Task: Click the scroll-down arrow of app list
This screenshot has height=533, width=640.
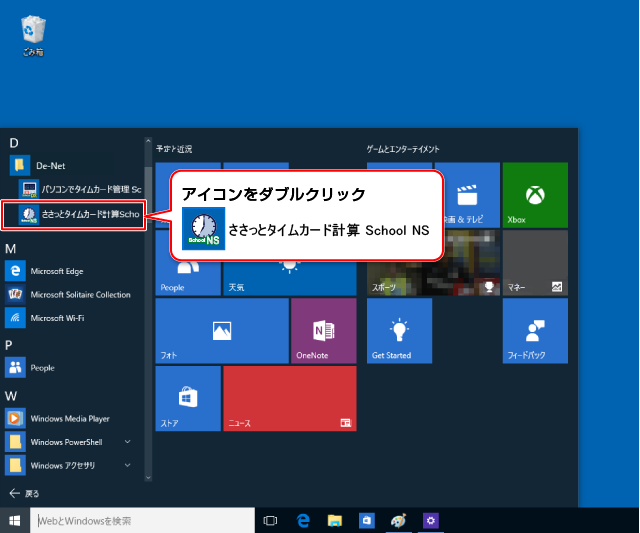Action: 148,477
